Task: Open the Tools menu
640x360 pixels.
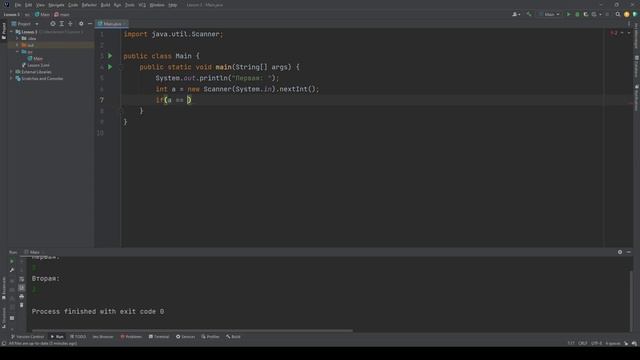Action: (130, 5)
